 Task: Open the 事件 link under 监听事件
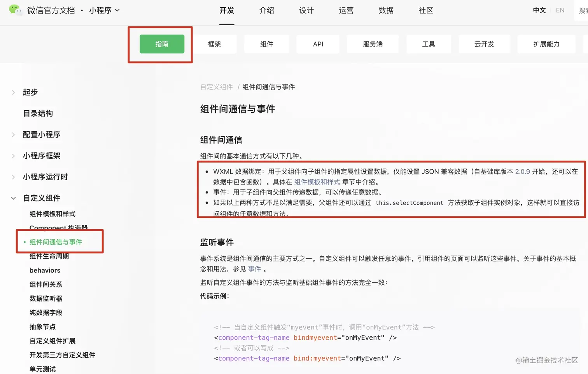click(x=254, y=269)
